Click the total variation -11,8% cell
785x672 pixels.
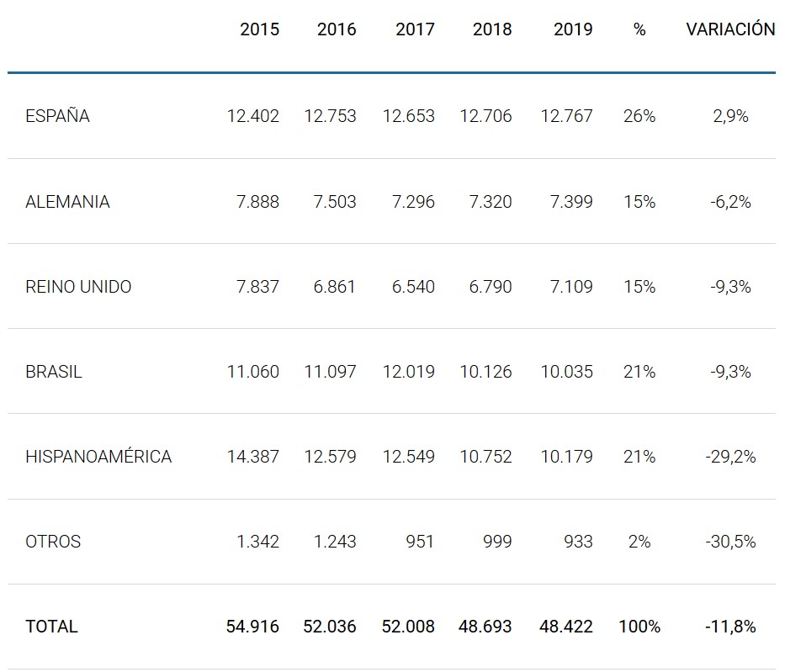[730, 627]
